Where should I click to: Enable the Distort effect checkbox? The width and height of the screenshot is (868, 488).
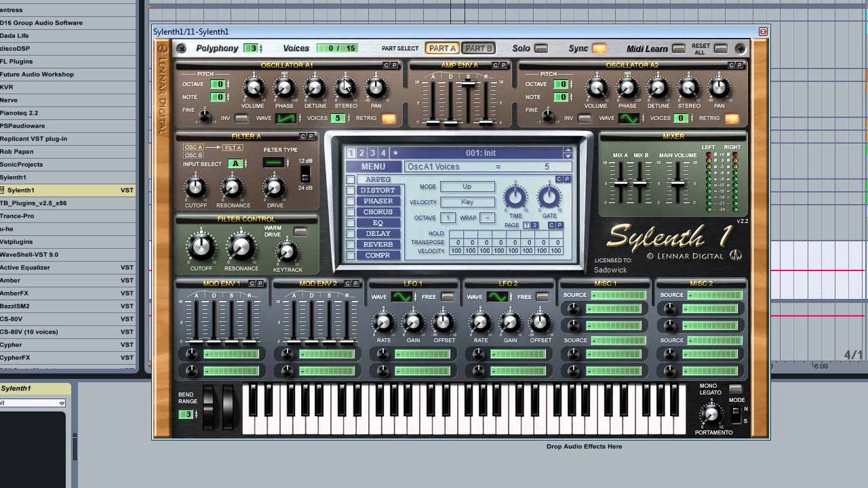pyautogui.click(x=351, y=190)
